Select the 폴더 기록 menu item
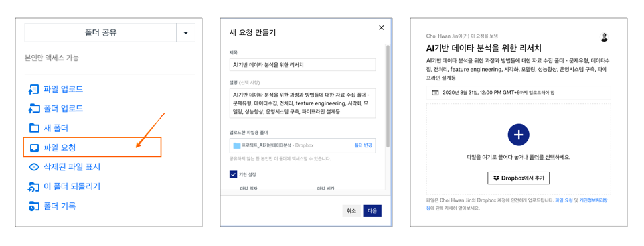644x246 pixels. tap(60, 206)
